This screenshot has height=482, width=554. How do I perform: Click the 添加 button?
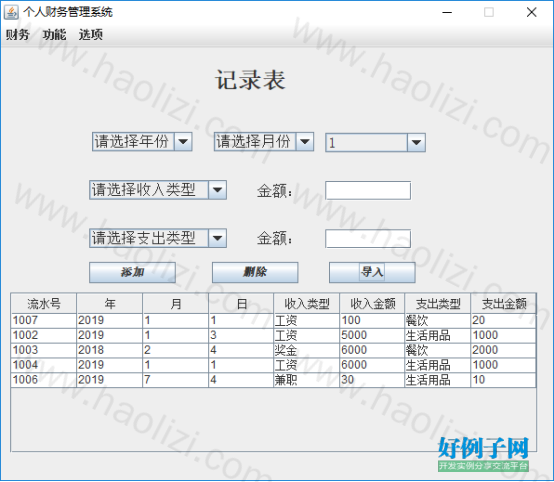[x=132, y=272]
